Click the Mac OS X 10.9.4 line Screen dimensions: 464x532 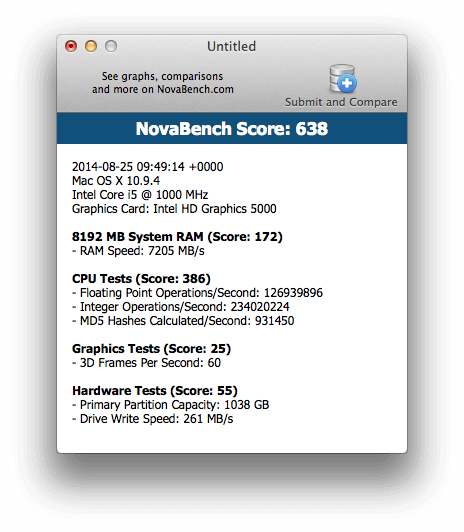coord(116,181)
